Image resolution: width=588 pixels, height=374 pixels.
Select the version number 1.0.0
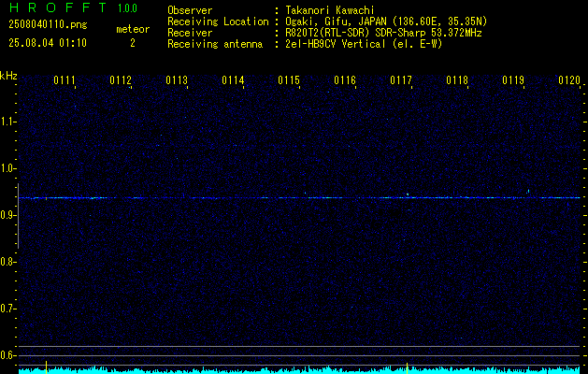(127, 7)
